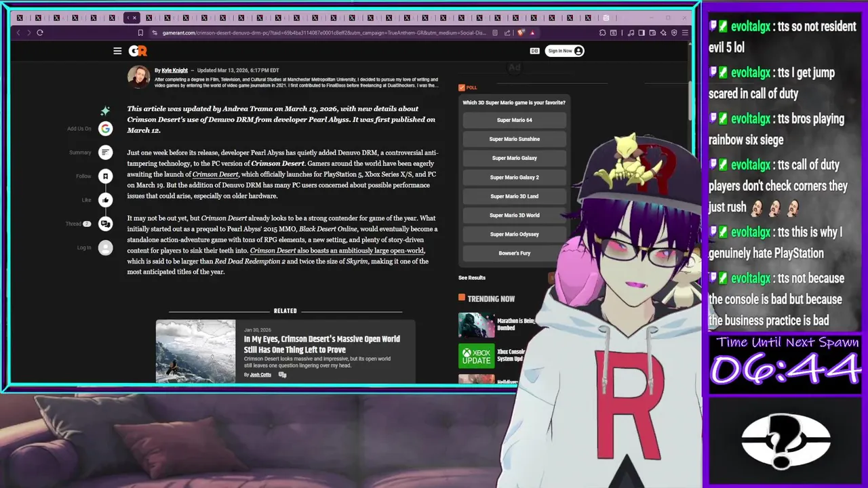Click comments icon beside Josh Cotts
Screen dimensions: 868x488
click(282, 375)
